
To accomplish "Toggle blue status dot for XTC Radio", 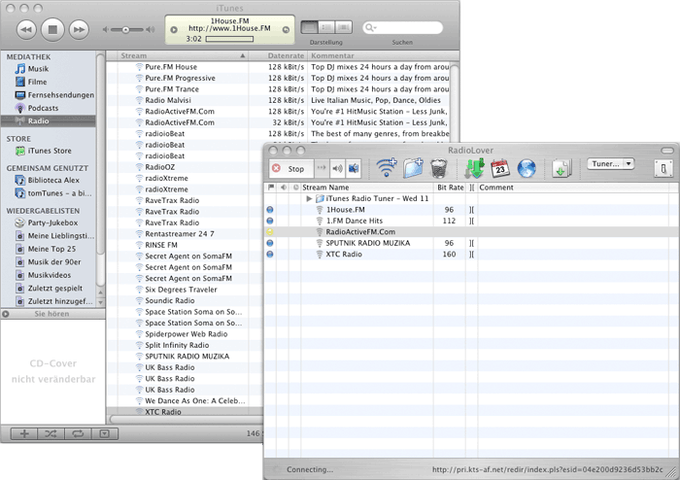I will [270, 254].
